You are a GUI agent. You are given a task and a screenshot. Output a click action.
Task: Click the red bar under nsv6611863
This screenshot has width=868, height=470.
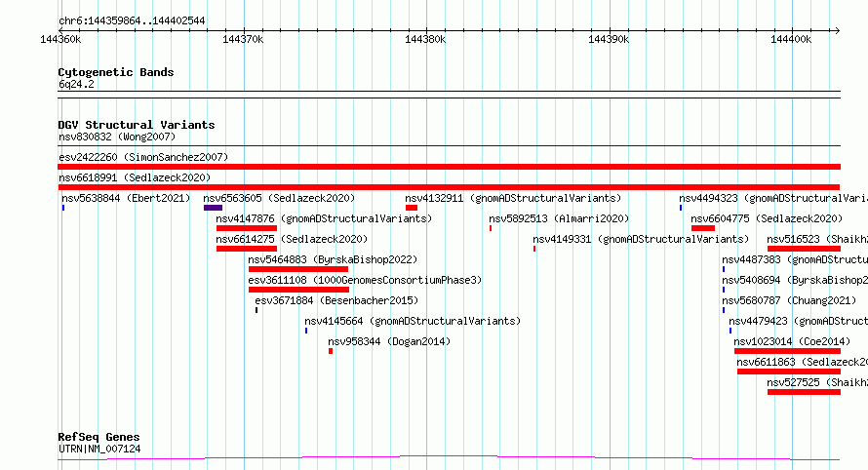(789, 372)
